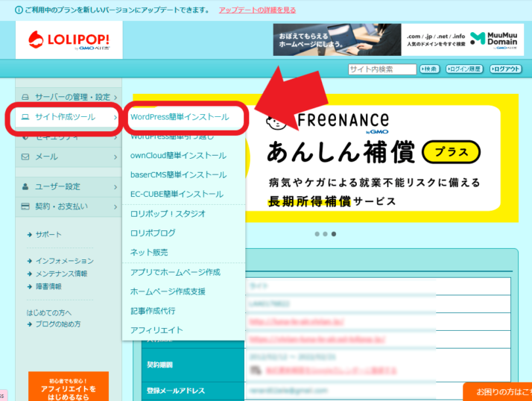Open サイト作成ツール menu
The width and height of the screenshot is (532, 401).
tap(69, 117)
